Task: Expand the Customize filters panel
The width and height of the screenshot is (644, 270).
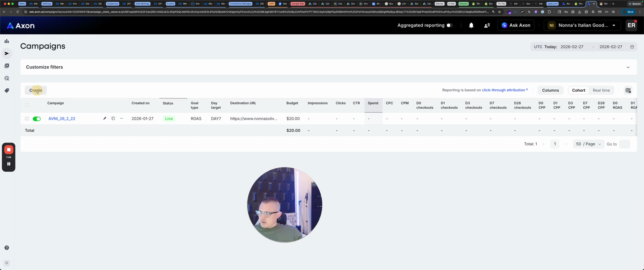Action: pyautogui.click(x=628, y=67)
